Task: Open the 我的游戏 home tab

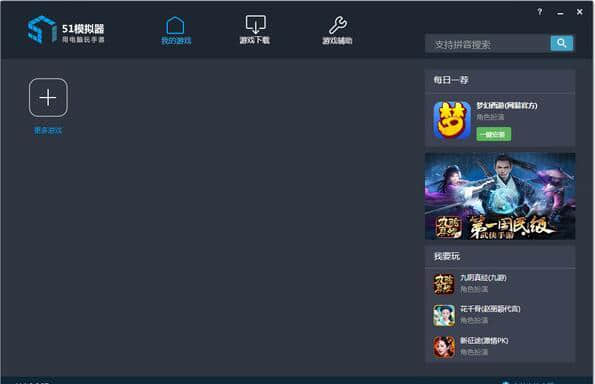Action: coord(176,30)
